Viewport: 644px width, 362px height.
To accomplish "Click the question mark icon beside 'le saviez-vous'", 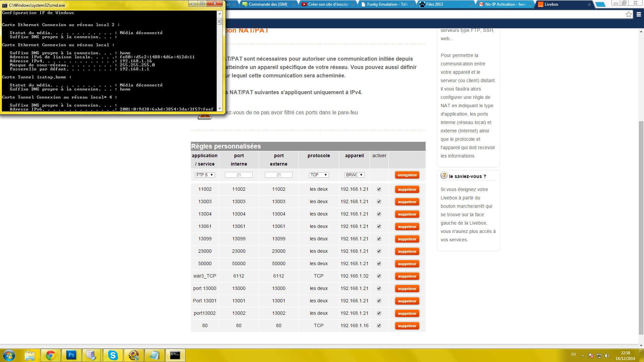I will [444, 175].
